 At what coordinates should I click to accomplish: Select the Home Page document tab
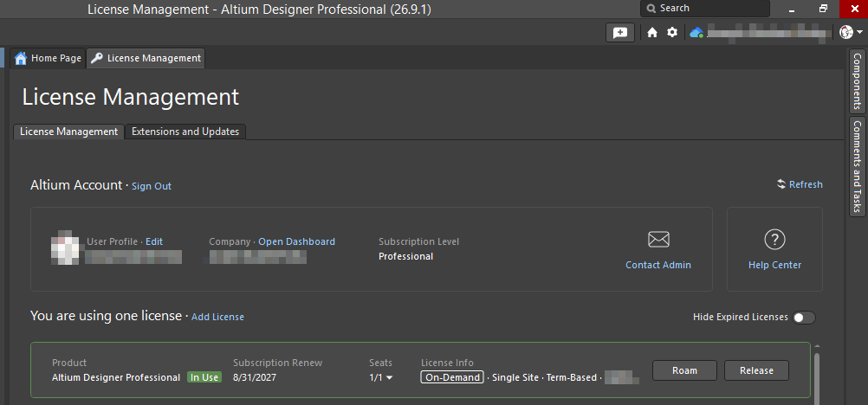[x=49, y=58]
